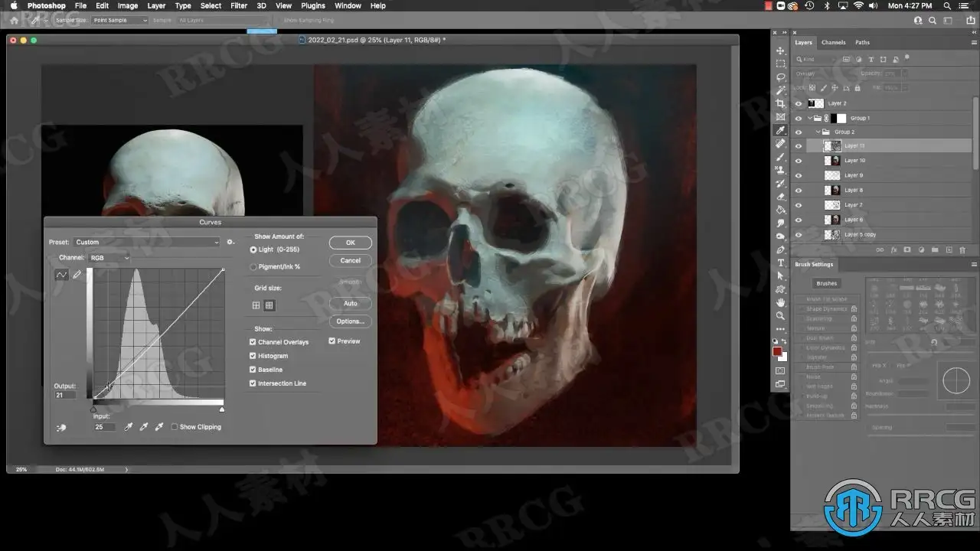Screen dimensions: 980x551
Task: Toggle the Preview checkbox in Curves
Action: pyautogui.click(x=332, y=341)
